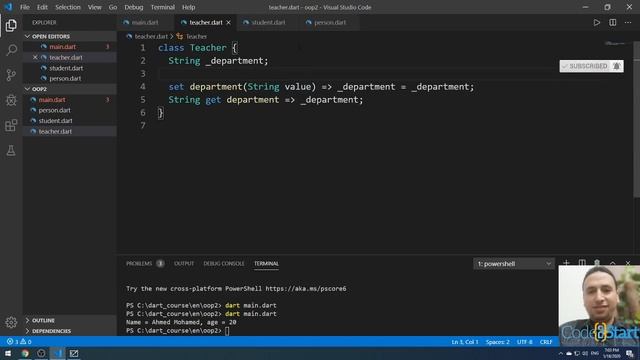Open the Debug view in activity bar
The image size is (640, 360).
click(11, 100)
